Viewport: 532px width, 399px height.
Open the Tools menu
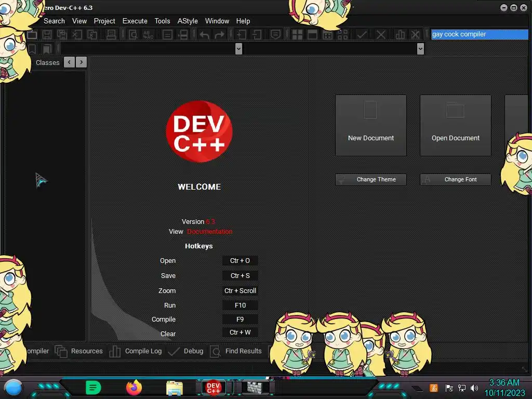pyautogui.click(x=163, y=21)
